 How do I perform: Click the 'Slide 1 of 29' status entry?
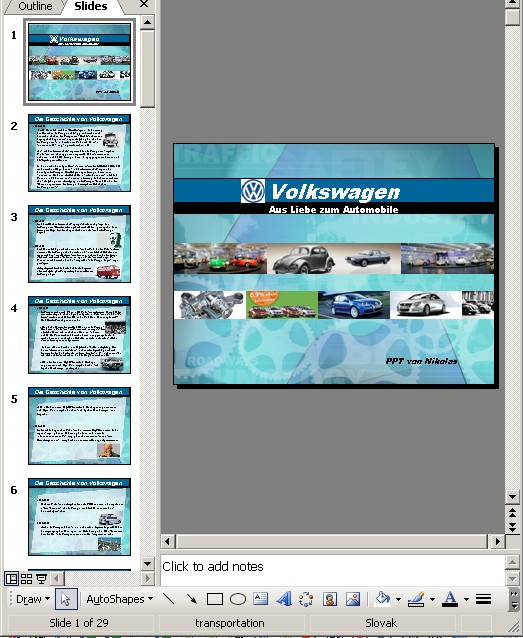click(79, 623)
